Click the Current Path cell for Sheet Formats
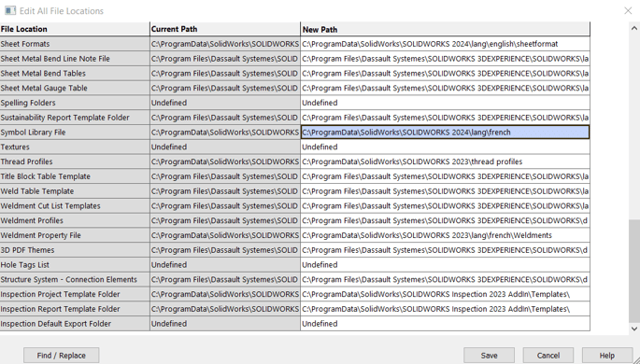The height and width of the screenshot is (364, 640). [x=225, y=44]
